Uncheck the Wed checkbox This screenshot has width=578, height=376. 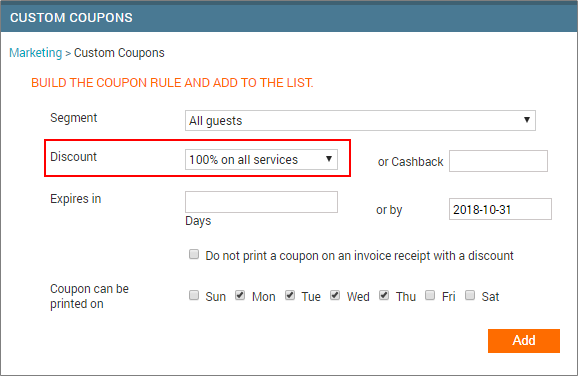click(x=335, y=295)
